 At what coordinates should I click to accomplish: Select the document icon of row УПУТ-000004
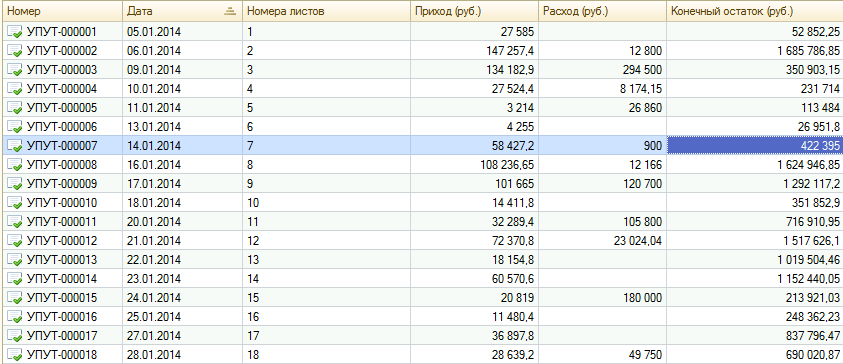pyautogui.click(x=15, y=89)
